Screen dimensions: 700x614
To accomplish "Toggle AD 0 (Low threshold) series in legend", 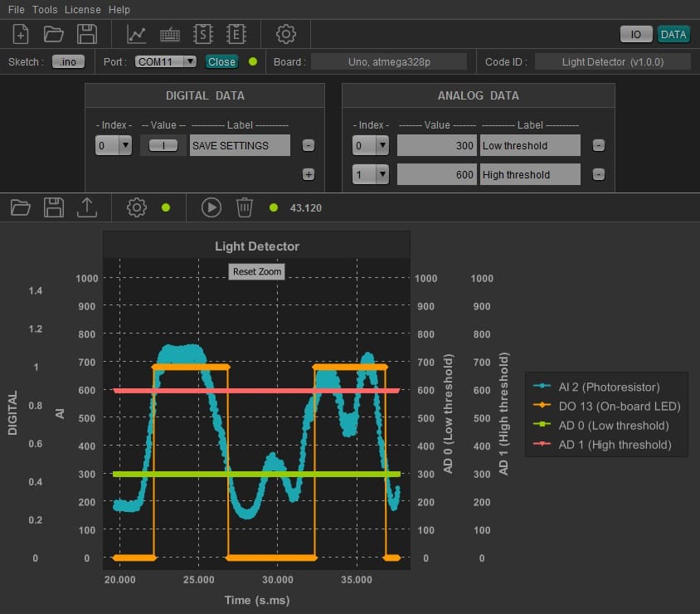I will 601,425.
